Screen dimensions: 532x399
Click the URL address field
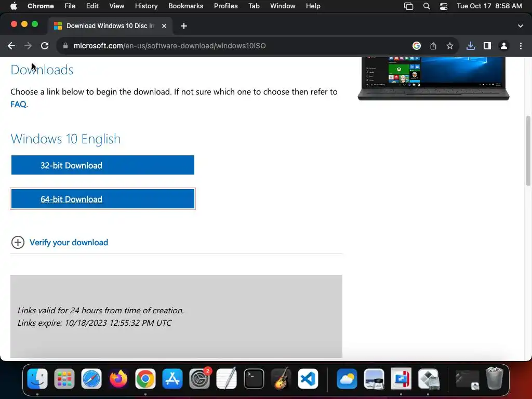[x=234, y=46]
